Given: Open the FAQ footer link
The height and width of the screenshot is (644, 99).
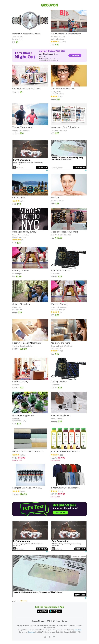Looking at the screenshot, I should click(49, 621).
